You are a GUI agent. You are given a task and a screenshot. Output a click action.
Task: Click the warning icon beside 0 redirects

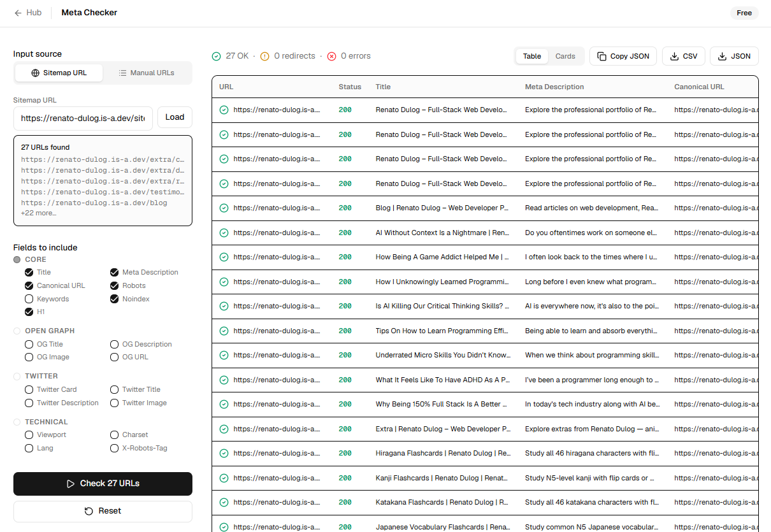pyautogui.click(x=265, y=56)
